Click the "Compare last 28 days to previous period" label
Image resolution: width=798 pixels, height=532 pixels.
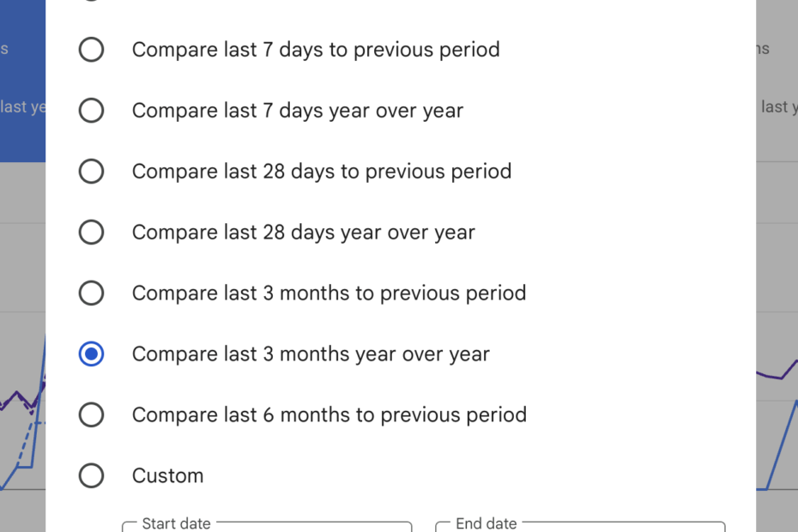click(321, 172)
